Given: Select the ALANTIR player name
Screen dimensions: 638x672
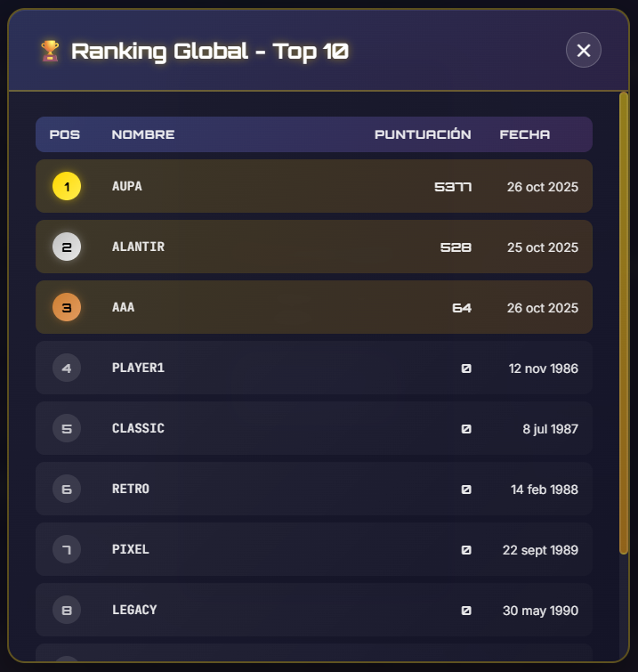Looking at the screenshot, I should coord(138,247).
